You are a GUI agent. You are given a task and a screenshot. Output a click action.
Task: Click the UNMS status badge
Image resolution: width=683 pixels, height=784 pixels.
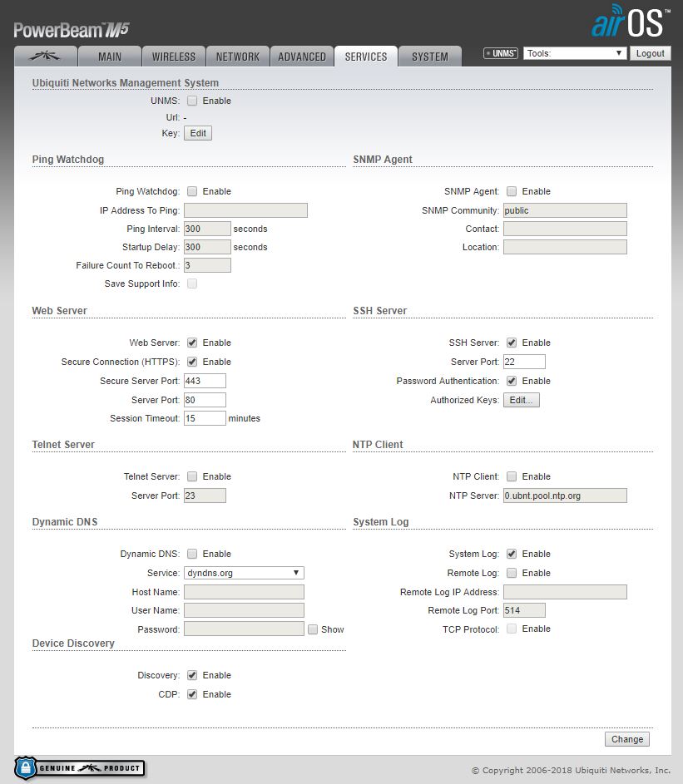[501, 53]
